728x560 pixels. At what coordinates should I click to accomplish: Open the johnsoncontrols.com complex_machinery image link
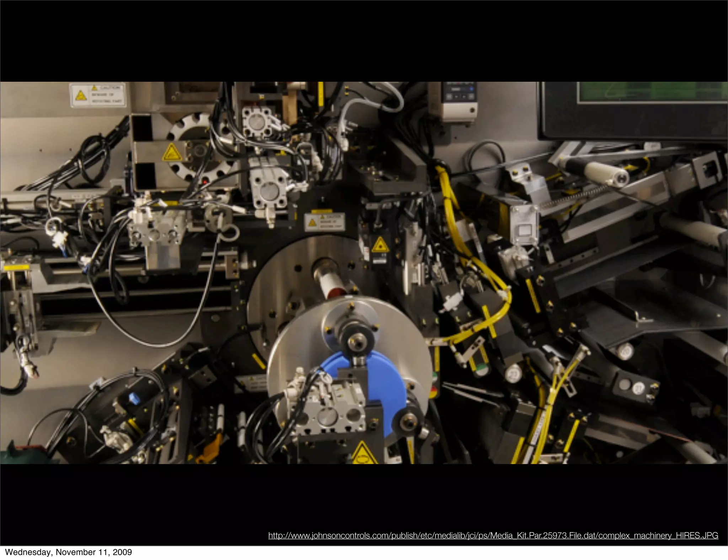coord(493,535)
